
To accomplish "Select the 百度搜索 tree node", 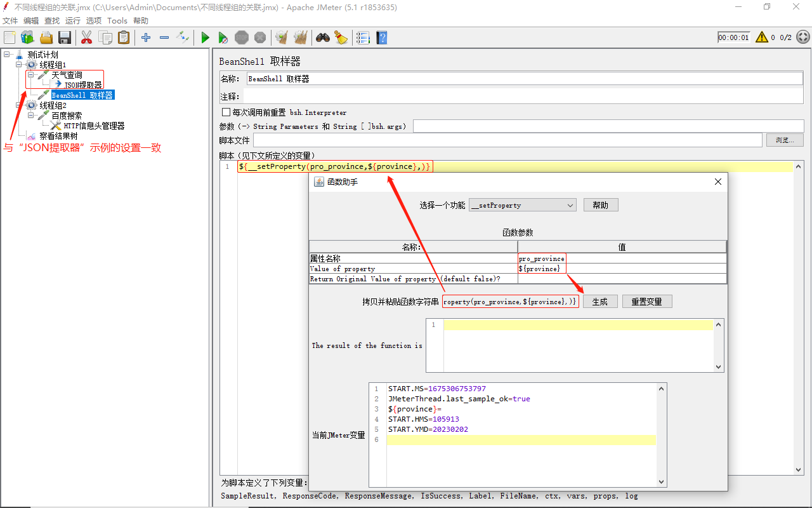I will point(67,116).
